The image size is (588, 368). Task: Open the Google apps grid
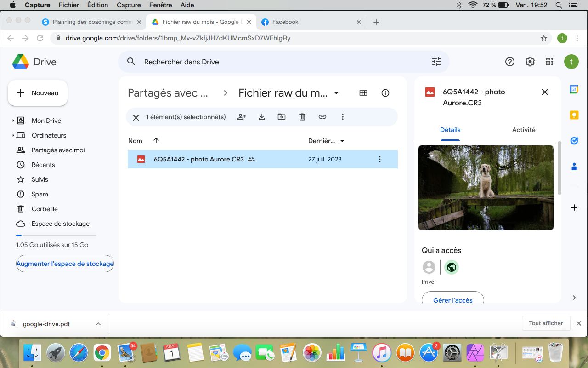[549, 62]
